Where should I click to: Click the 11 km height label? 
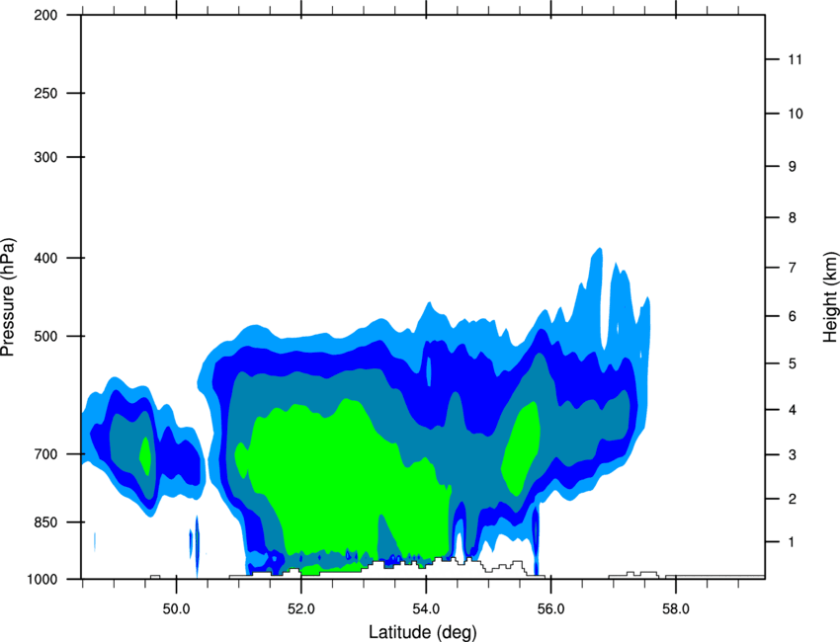tap(796, 59)
